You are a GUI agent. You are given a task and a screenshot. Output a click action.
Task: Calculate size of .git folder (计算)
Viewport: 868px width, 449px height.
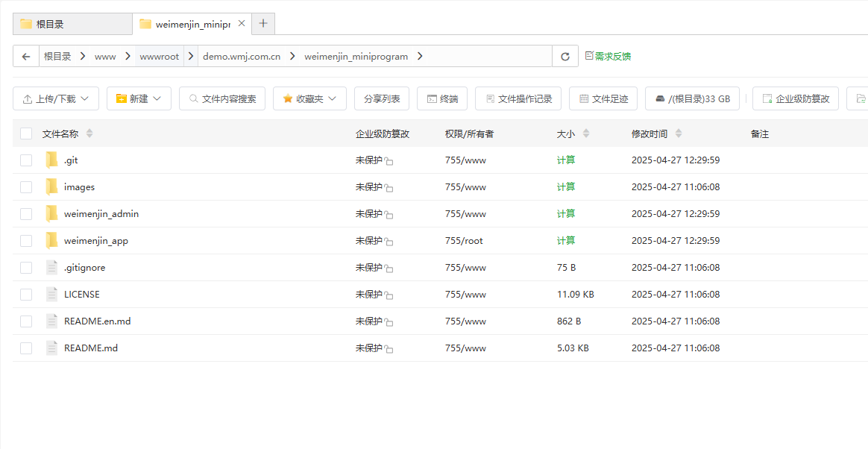(566, 160)
